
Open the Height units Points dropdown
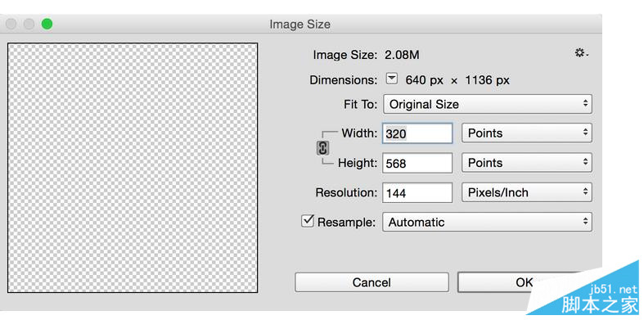(526, 163)
